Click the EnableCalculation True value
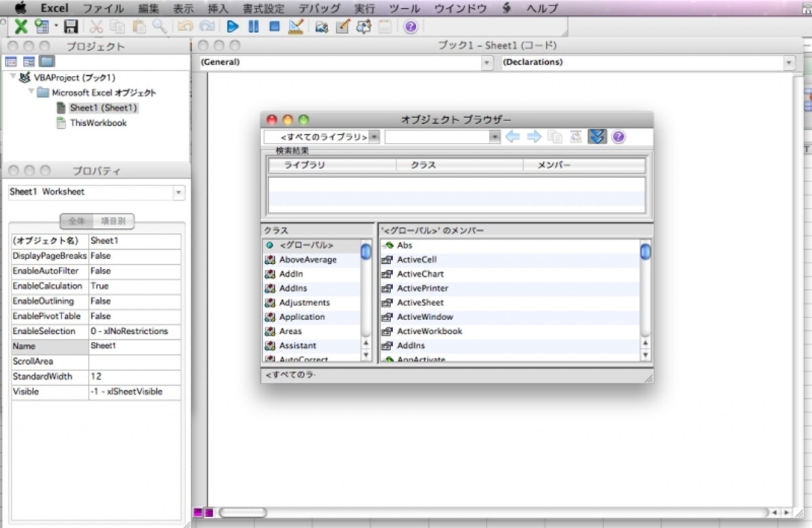 coord(135,286)
